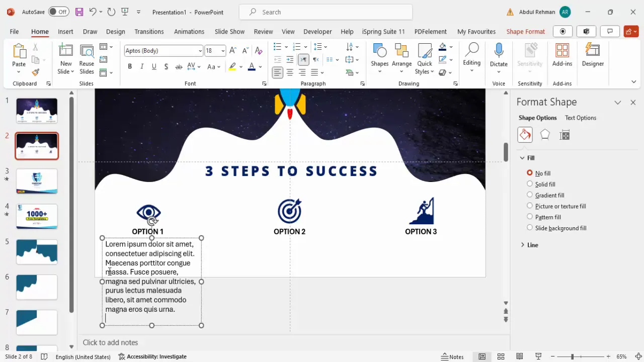Screen dimensions: 644x362
Task: Decrease font size icon
Action: [x=246, y=51]
